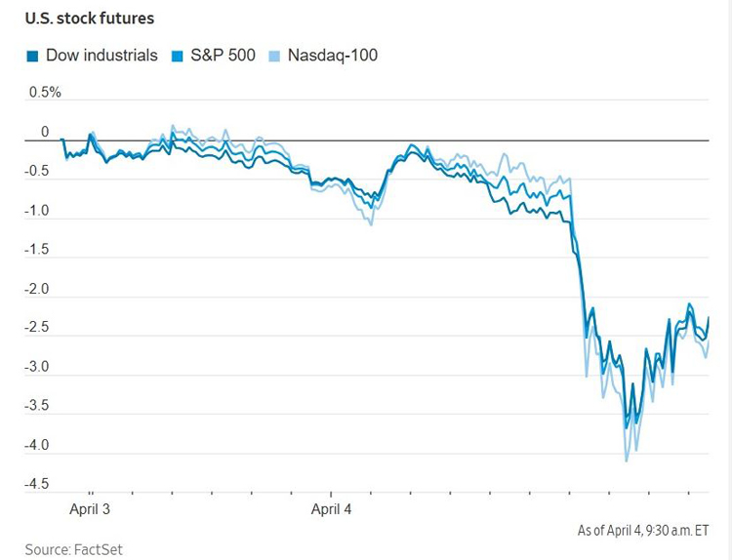The width and height of the screenshot is (732, 560).
Task: Click the tick mark above April 4
Action: [331, 495]
